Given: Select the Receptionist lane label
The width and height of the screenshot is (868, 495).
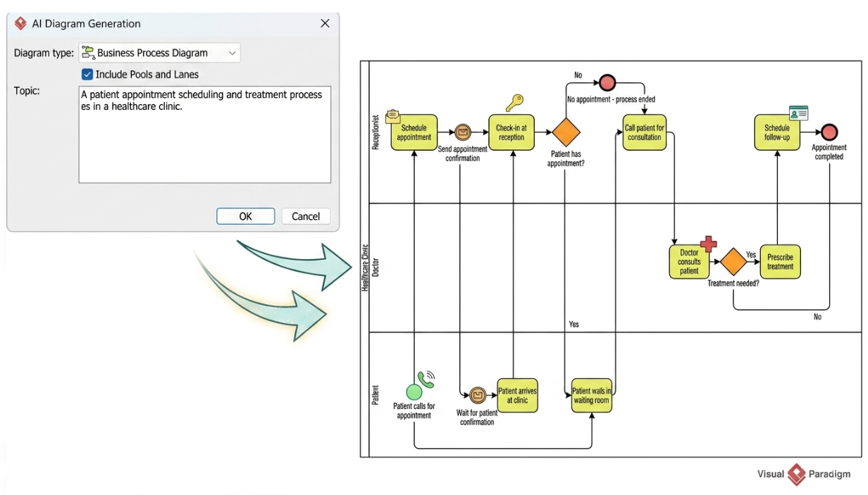Looking at the screenshot, I should [376, 132].
